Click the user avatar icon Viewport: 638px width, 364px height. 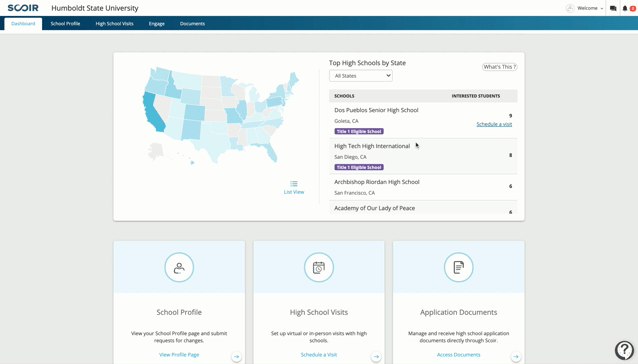point(570,8)
